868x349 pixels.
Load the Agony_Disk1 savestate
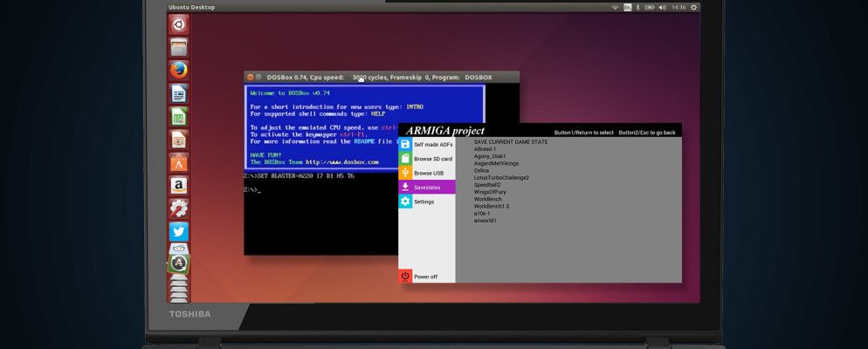pos(490,156)
